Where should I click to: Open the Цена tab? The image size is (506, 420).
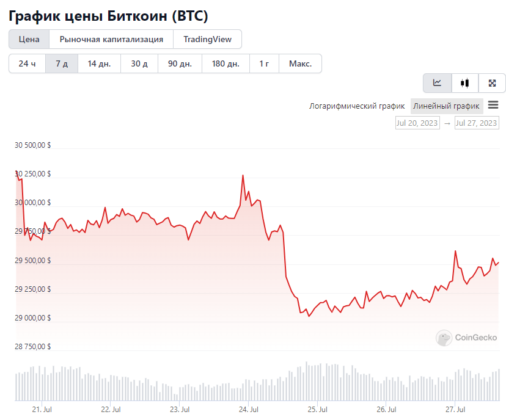tap(29, 39)
